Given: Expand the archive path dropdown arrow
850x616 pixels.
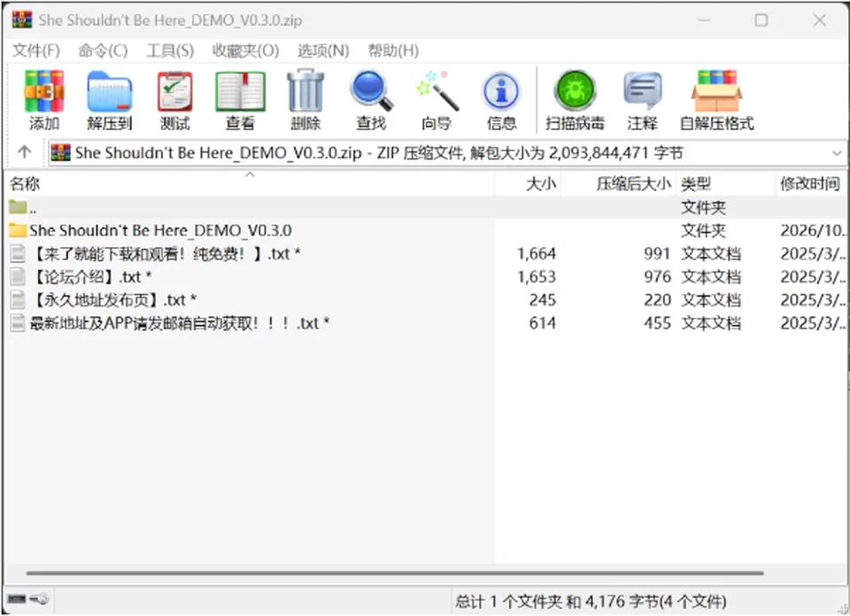Looking at the screenshot, I should 837,153.
